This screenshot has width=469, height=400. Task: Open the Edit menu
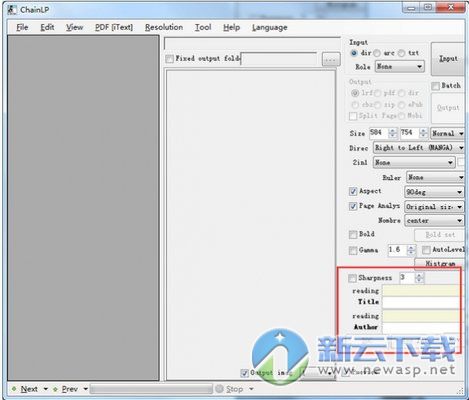(47, 27)
